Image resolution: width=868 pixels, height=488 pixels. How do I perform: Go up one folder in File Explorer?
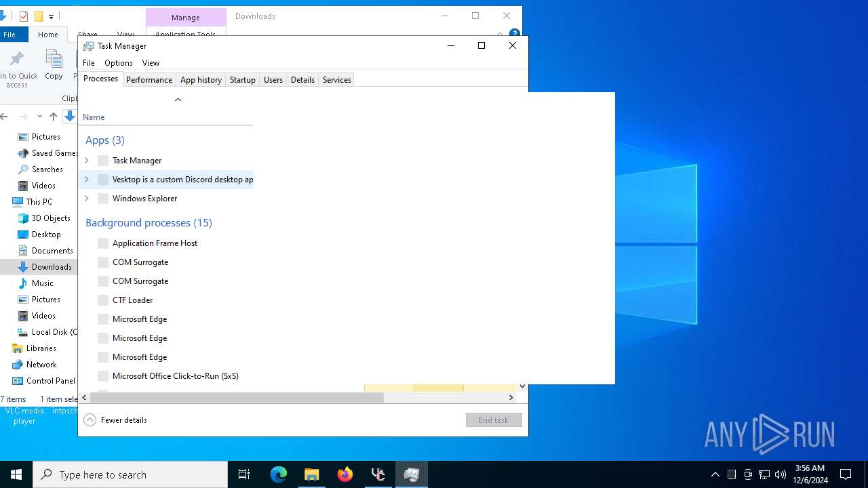[54, 117]
